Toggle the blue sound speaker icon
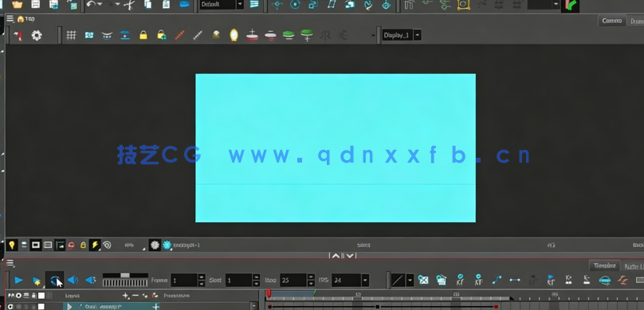This screenshot has width=644, height=310. pos(73,281)
